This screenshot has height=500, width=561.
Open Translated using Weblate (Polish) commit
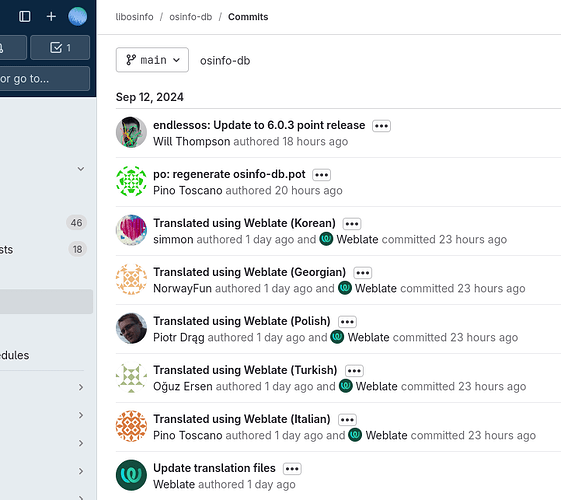[x=242, y=321]
